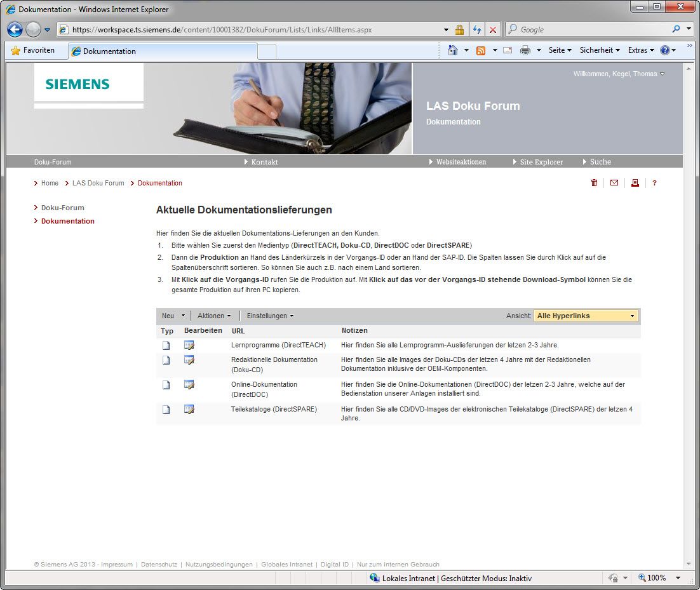Select the Dokumentation browser tab

click(163, 51)
